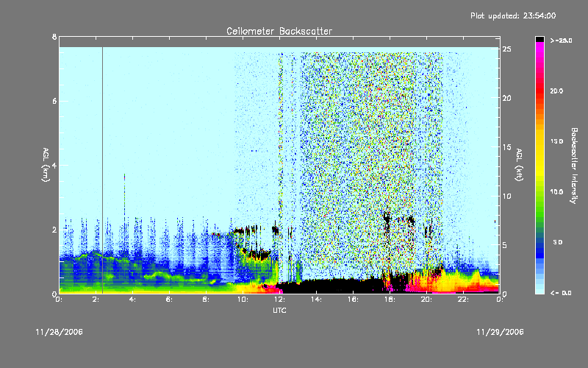Click the end date label 11/29/2006

pos(500,332)
